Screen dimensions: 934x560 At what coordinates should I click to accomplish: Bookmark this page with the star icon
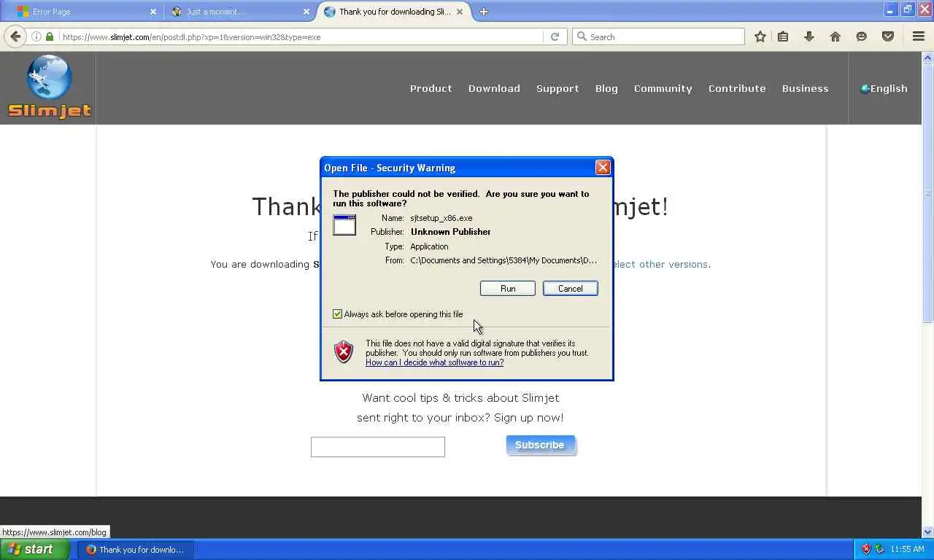tap(760, 36)
